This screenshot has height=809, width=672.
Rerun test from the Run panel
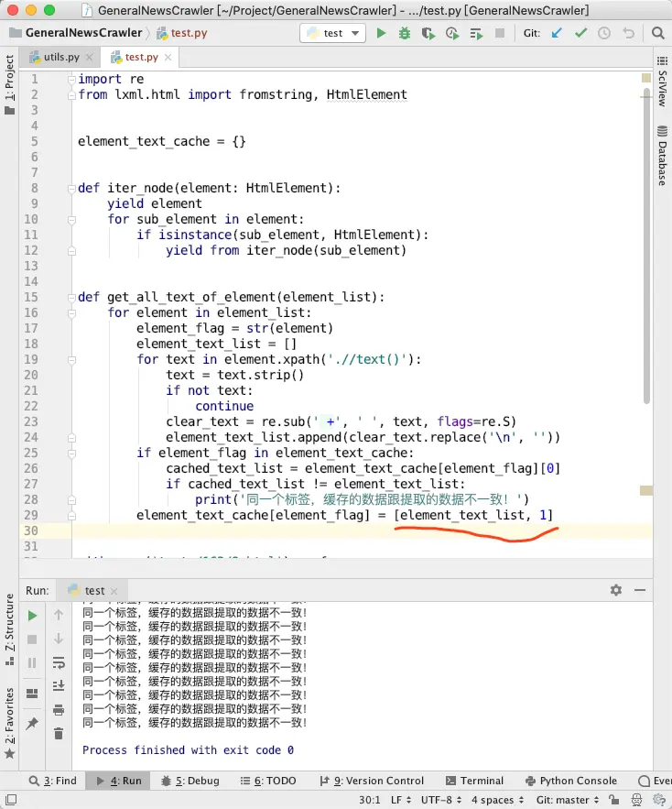point(32,616)
